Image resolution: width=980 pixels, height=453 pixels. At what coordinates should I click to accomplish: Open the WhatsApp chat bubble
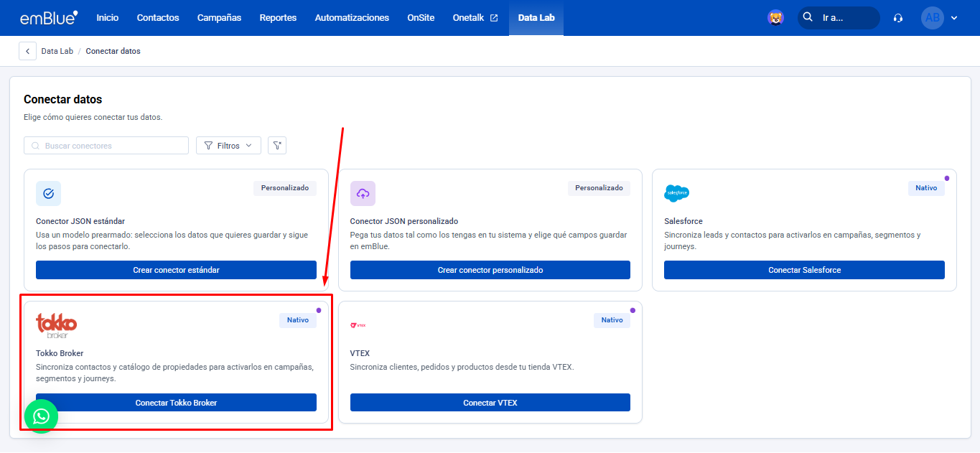41,416
